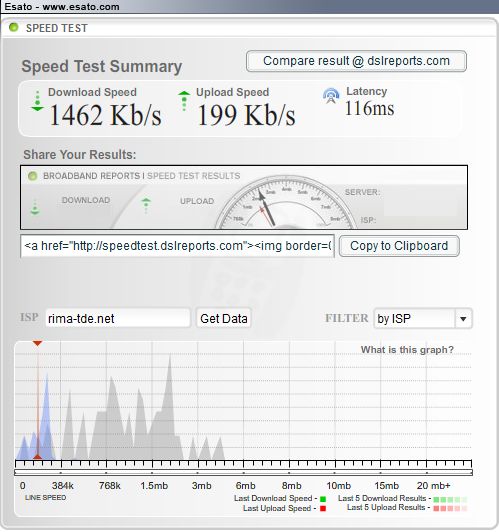Screen dimensions: 499x532
Task: Click the green upload arrow icon
Action: click(x=184, y=101)
